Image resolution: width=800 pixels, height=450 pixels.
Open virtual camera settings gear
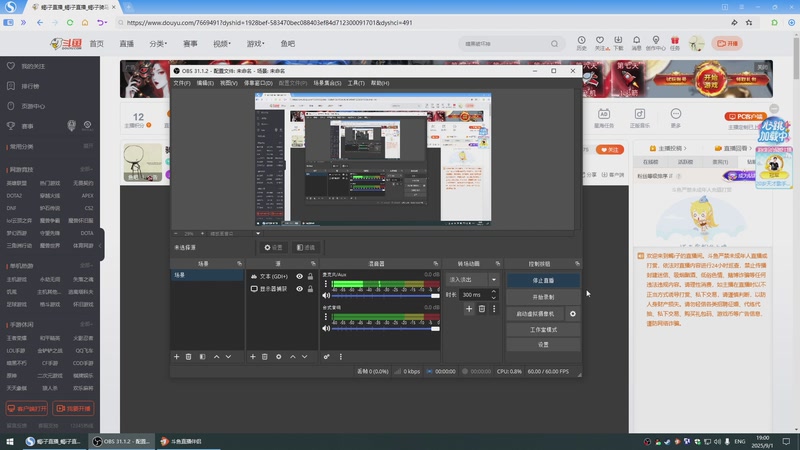coord(573,314)
